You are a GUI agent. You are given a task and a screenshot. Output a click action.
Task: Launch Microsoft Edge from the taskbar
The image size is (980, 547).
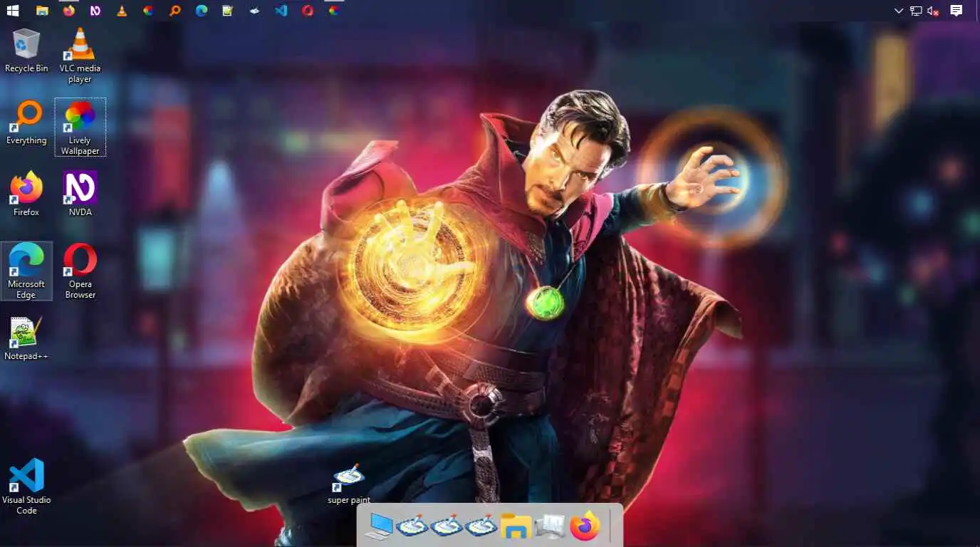coord(202,11)
